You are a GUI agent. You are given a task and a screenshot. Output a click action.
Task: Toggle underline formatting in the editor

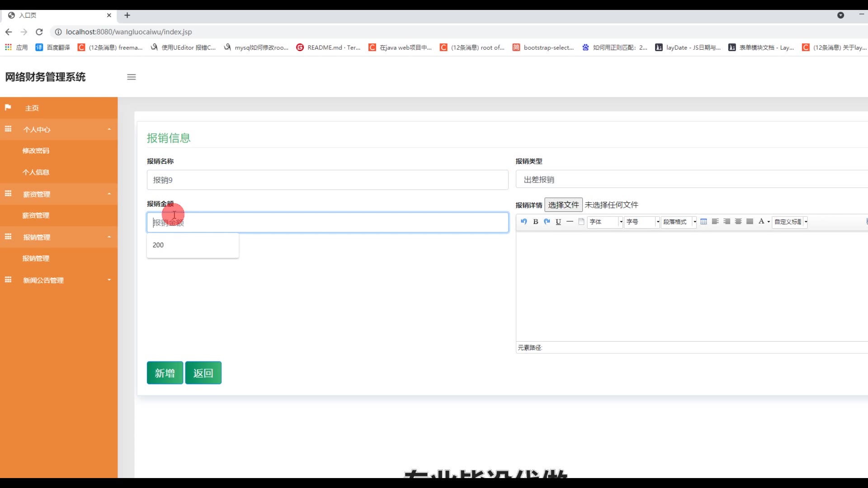[558, 221]
